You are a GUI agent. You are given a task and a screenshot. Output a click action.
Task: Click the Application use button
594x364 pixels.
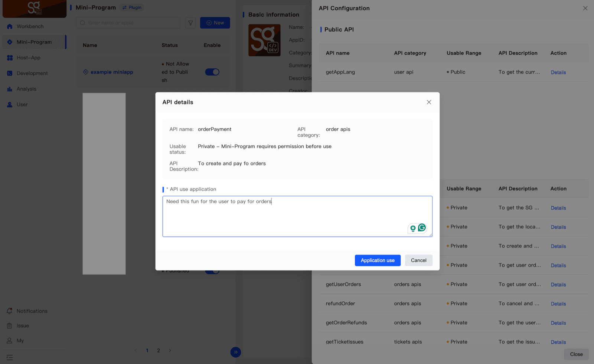[x=378, y=260]
